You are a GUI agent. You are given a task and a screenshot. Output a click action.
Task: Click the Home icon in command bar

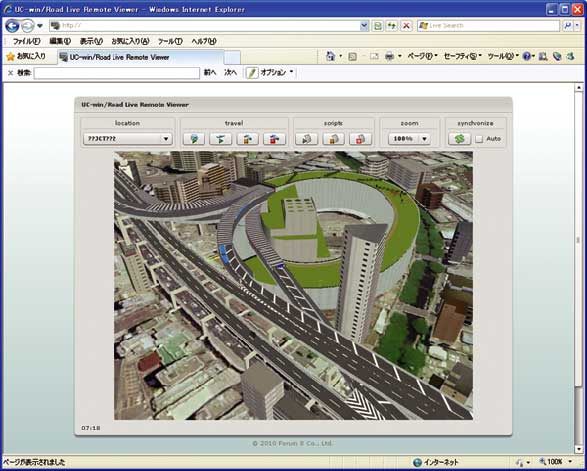point(330,56)
